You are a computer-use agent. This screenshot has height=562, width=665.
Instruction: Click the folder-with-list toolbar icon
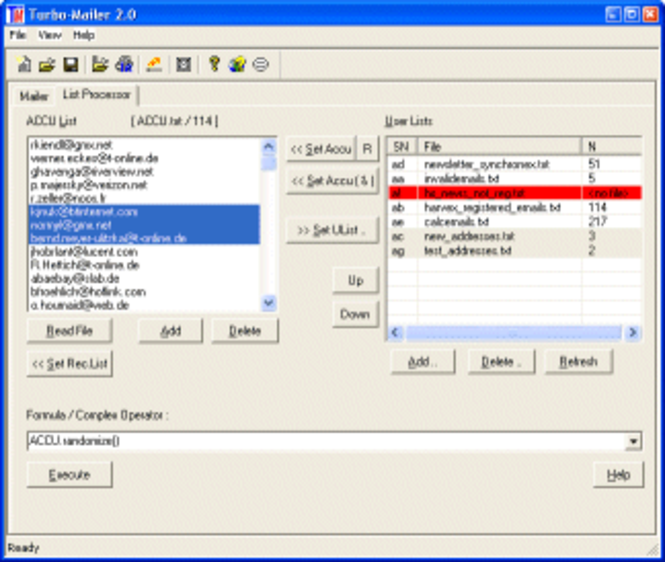[100, 64]
